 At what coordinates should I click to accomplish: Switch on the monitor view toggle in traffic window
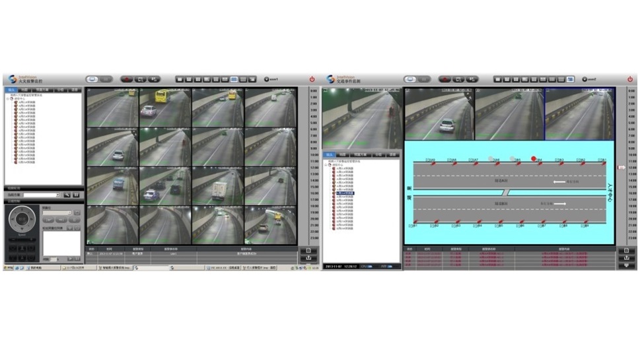(410, 79)
